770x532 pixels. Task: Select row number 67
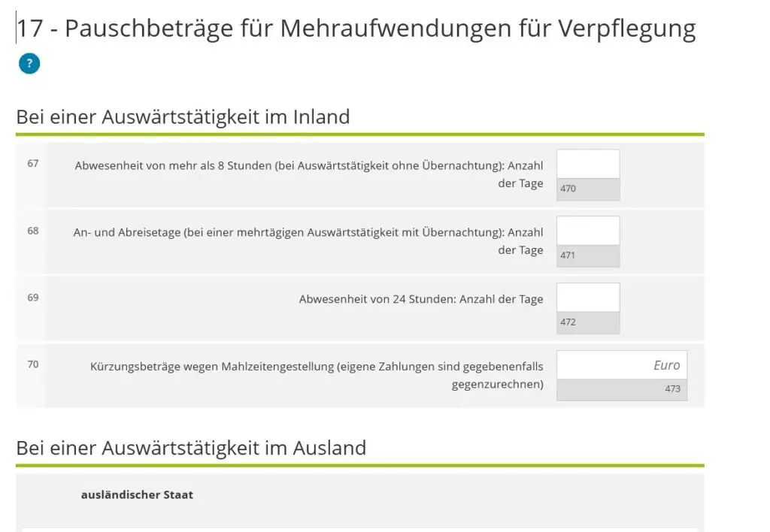33,163
